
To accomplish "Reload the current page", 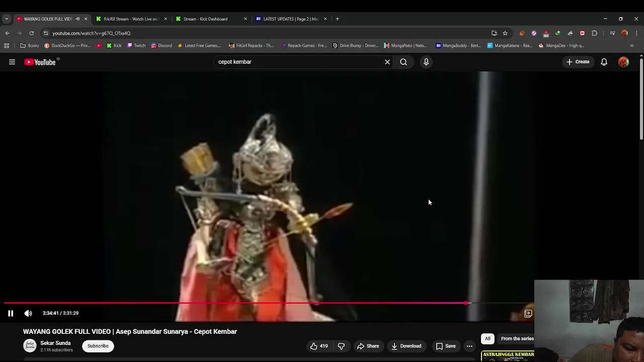I will pos(31,33).
